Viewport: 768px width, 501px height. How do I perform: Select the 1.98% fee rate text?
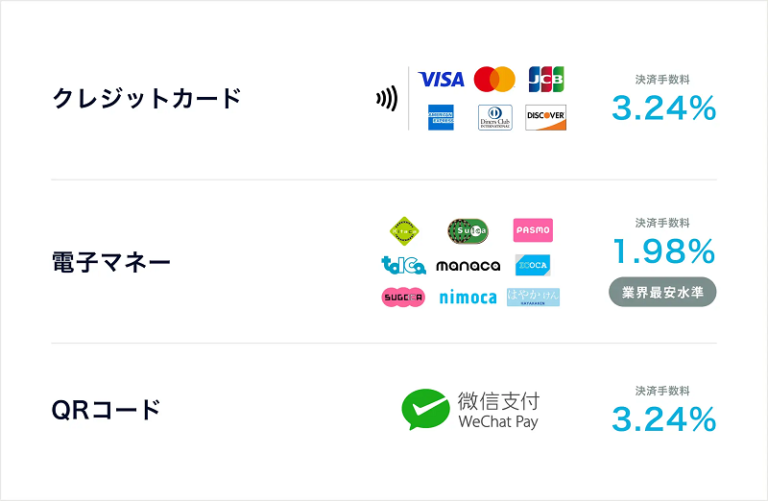[664, 251]
